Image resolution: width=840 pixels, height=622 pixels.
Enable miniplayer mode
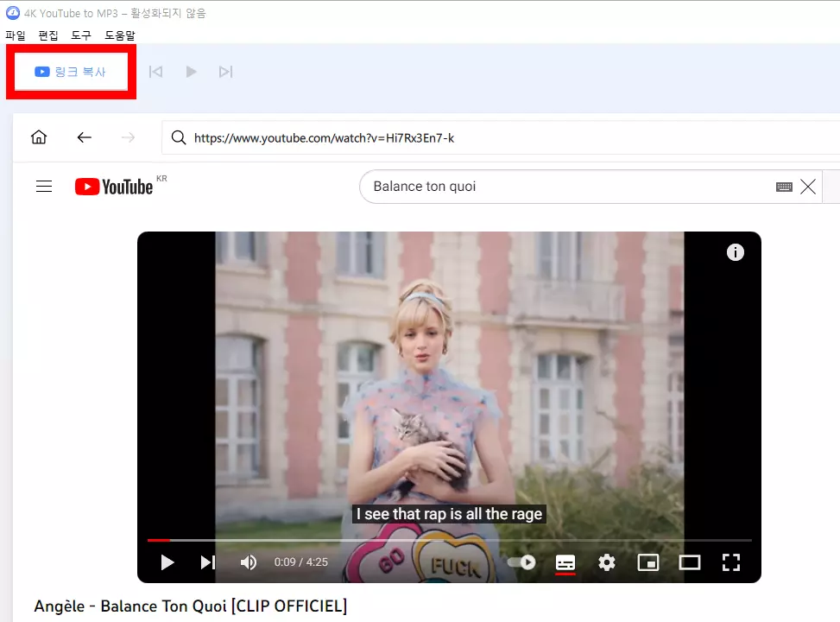click(x=648, y=562)
